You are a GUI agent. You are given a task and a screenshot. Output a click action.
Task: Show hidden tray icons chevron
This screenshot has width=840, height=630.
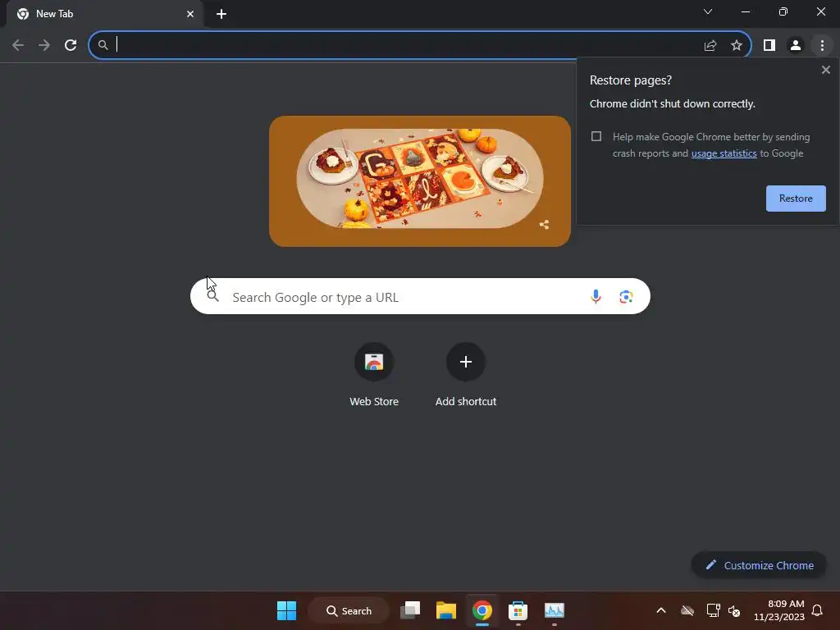tap(661, 610)
